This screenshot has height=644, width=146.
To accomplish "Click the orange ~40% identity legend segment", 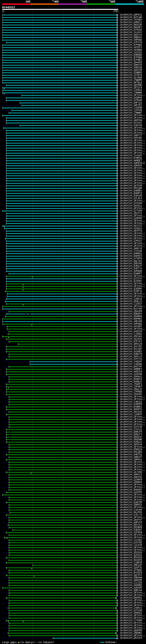I will coord(45,4).
